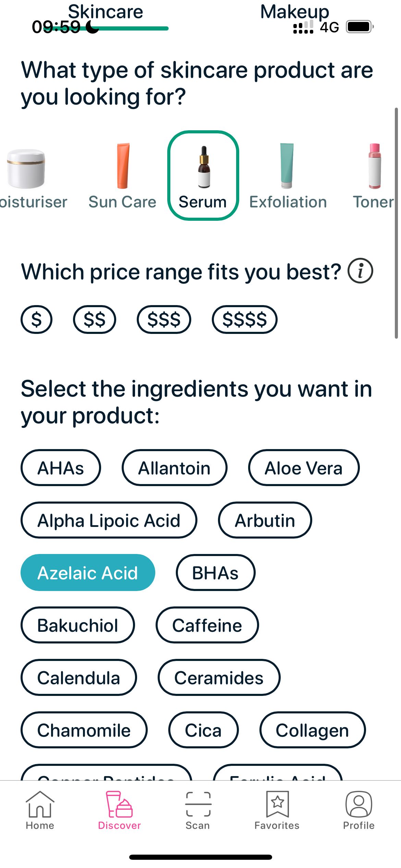
Task: Tap the Discover products icon
Action: click(119, 804)
